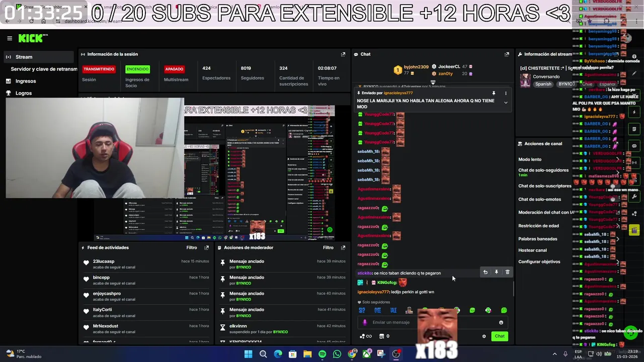Image resolution: width=644 pixels, height=362 pixels.
Task: Reply to stickito's message
Action: (x=485, y=272)
